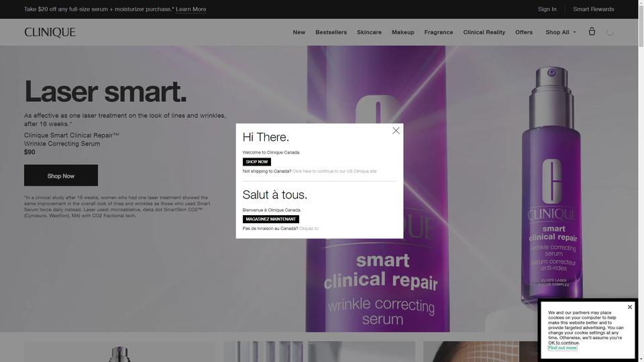Open Find out more cookie link

tap(562, 348)
